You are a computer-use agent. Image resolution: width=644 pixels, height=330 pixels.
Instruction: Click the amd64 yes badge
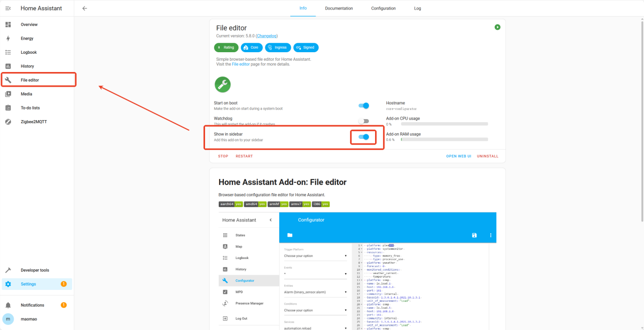click(255, 204)
